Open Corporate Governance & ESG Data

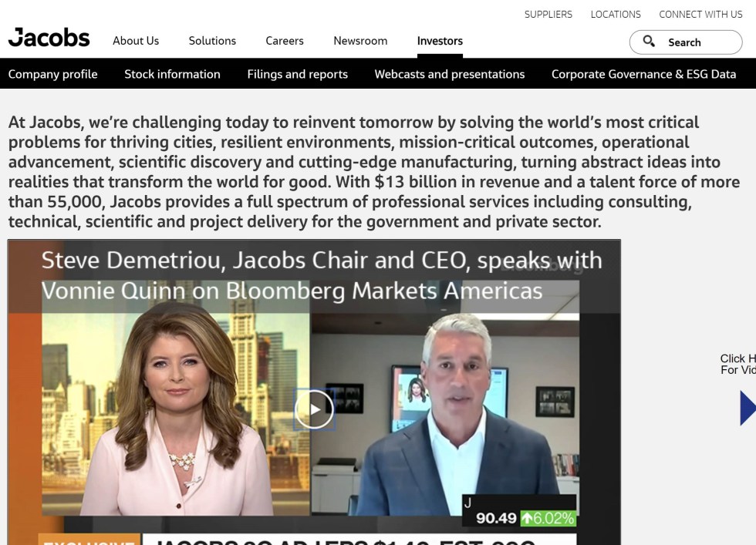(643, 74)
